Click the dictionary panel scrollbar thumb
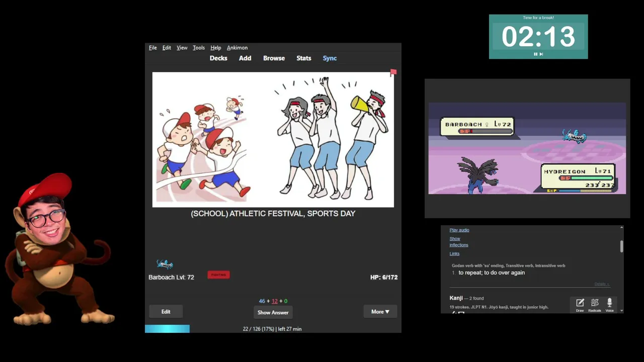 click(x=622, y=246)
